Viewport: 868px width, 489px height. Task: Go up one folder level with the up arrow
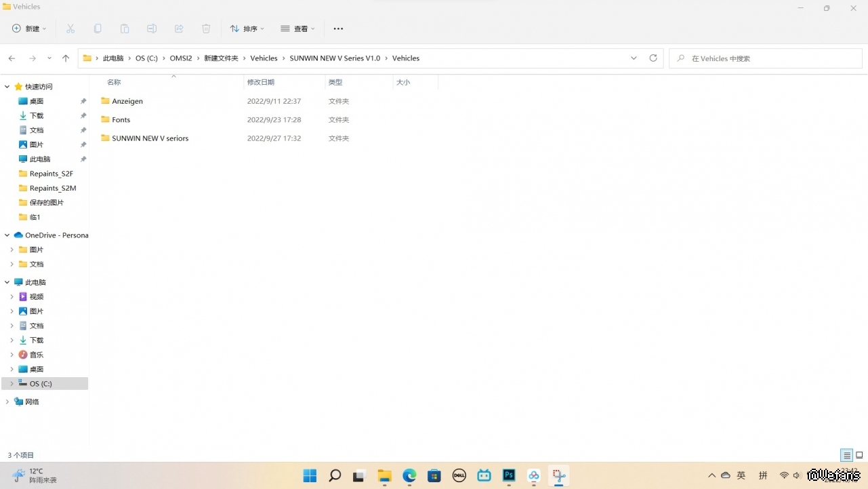[x=66, y=58]
